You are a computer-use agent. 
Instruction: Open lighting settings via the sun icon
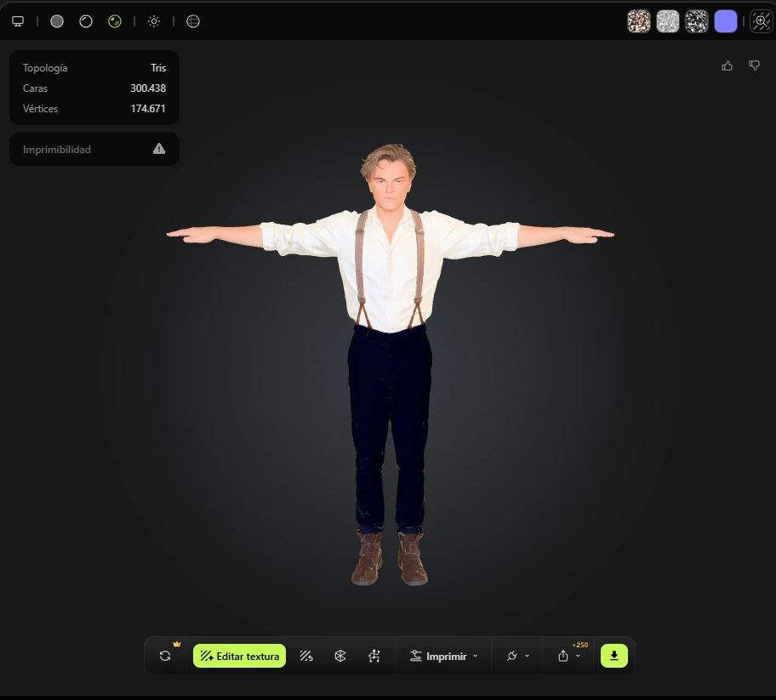click(x=154, y=21)
